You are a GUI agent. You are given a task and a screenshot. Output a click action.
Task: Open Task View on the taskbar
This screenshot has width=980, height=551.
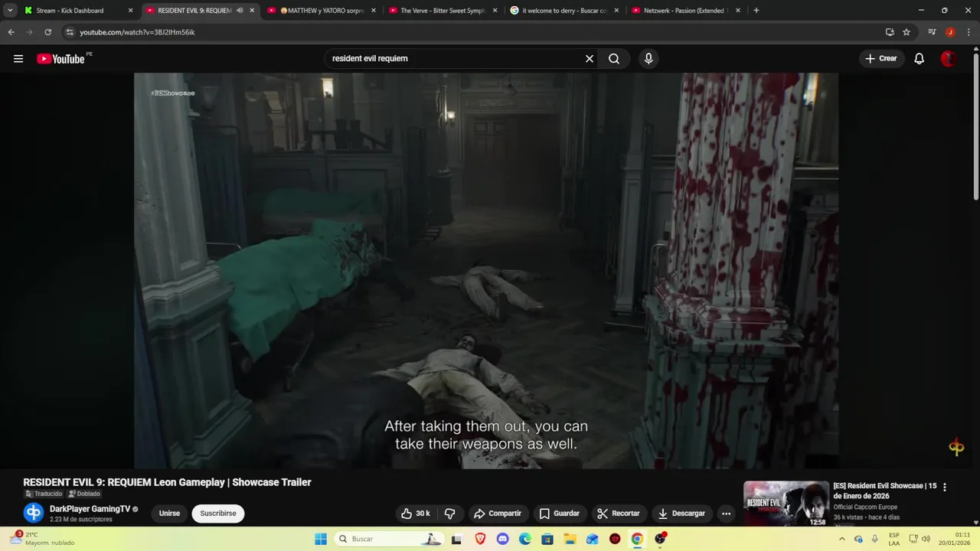coord(456,539)
